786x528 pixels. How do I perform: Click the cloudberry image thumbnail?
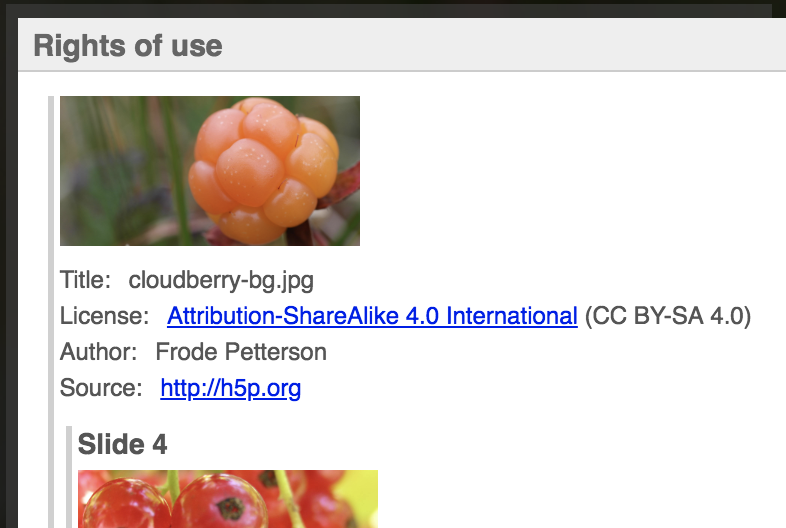(210, 171)
